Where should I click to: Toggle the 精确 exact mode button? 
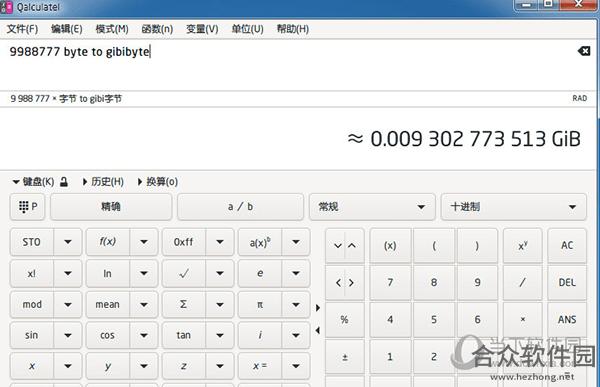click(x=111, y=207)
